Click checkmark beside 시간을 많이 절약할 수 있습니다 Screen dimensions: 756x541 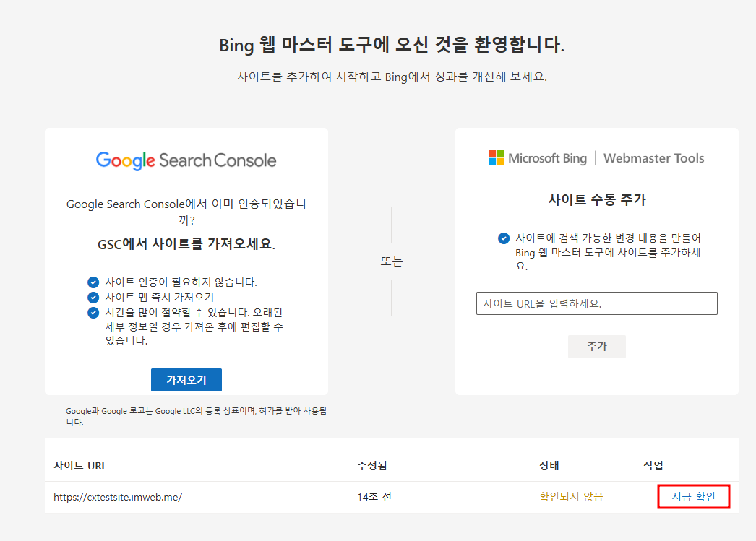(93, 313)
